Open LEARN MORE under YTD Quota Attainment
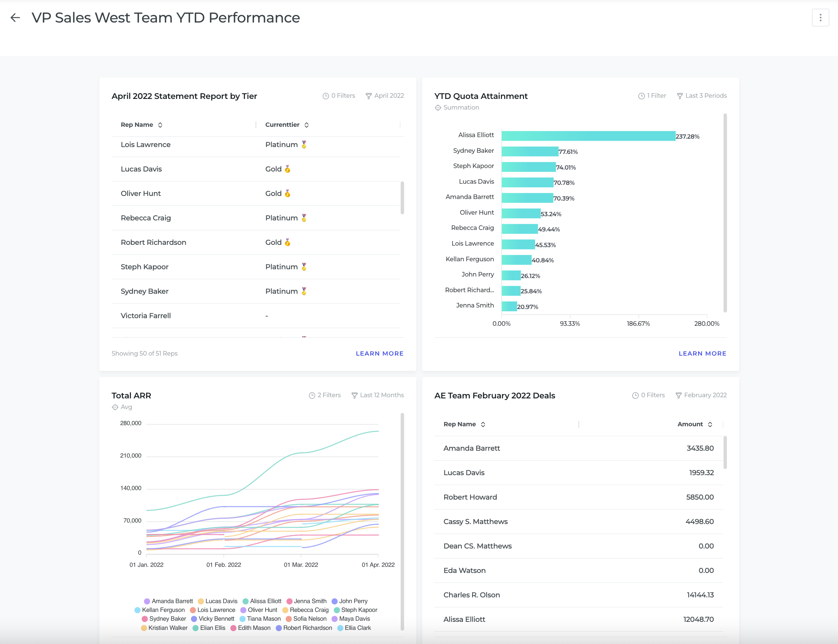Screen dimensions: 838x644 [x=702, y=353]
